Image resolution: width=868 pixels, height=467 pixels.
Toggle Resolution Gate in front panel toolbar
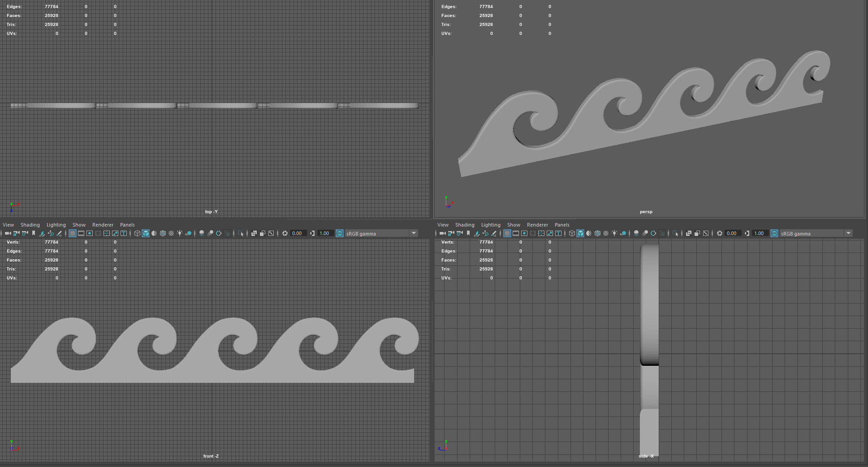click(x=90, y=233)
